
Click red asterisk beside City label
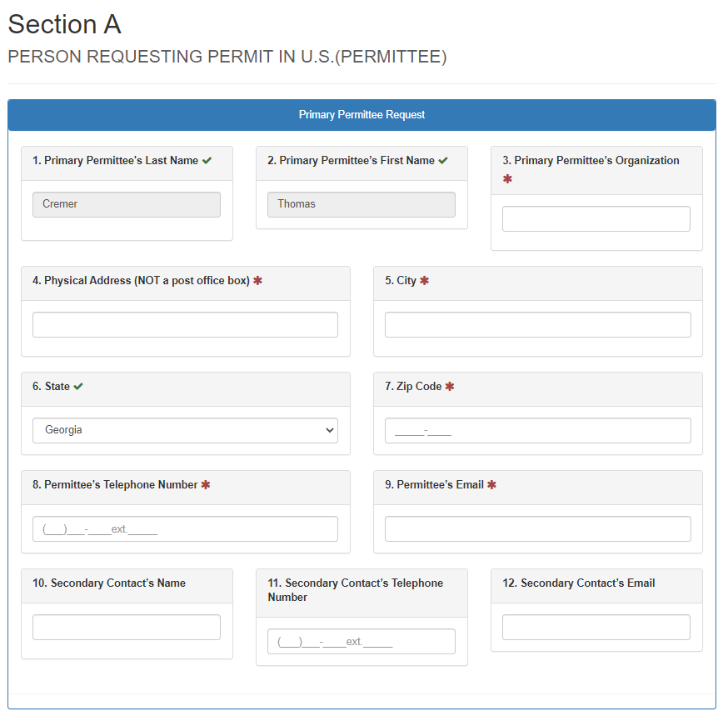coord(424,281)
